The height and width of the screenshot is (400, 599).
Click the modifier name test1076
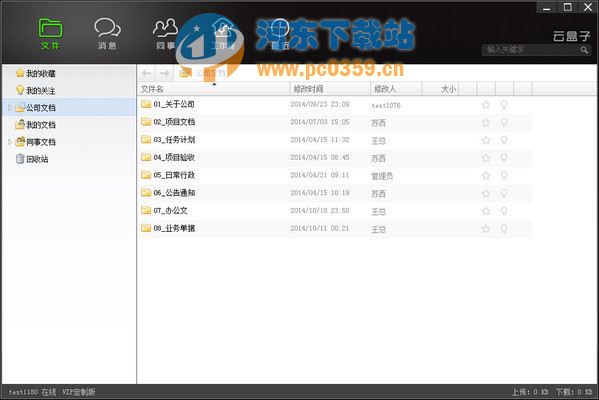(x=386, y=105)
